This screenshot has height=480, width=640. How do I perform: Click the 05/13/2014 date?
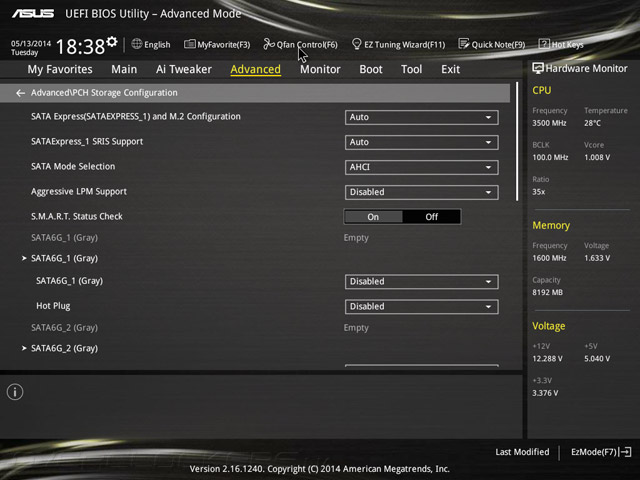[x=31, y=43]
